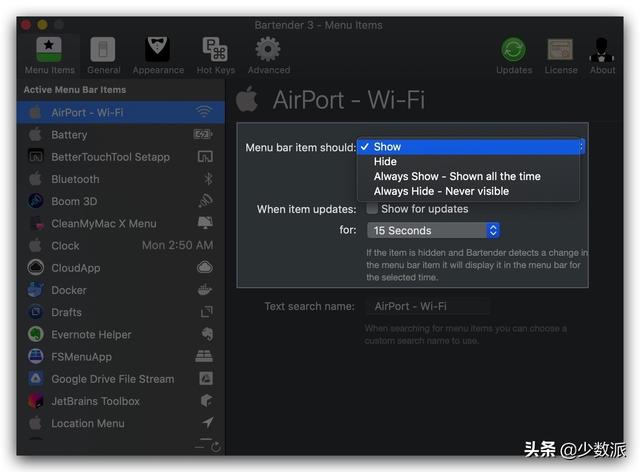This screenshot has height=472, width=640.
Task: Open the Appearance tab with tuxedo icon
Action: [x=158, y=56]
